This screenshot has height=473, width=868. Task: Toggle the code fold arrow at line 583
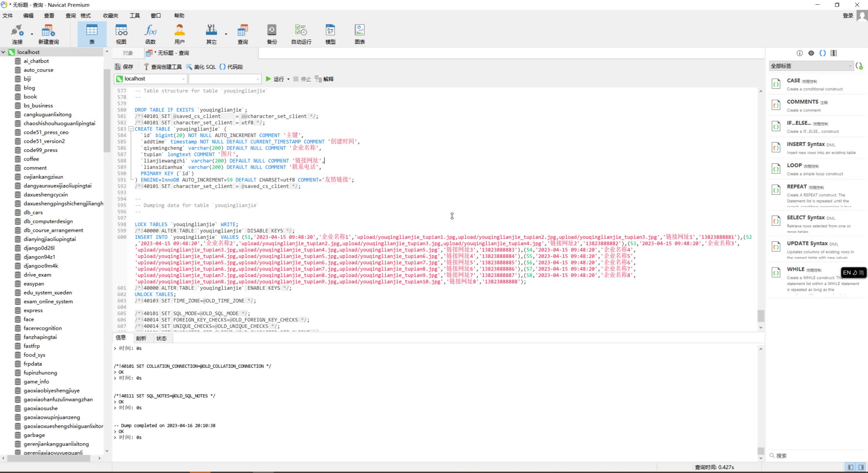click(131, 129)
